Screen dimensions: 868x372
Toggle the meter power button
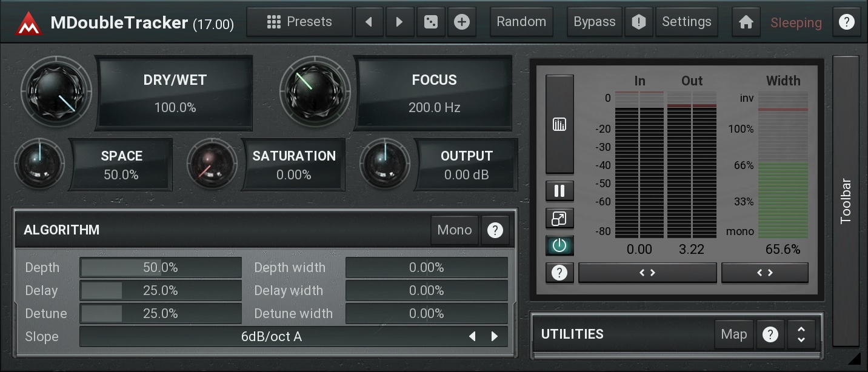559,245
